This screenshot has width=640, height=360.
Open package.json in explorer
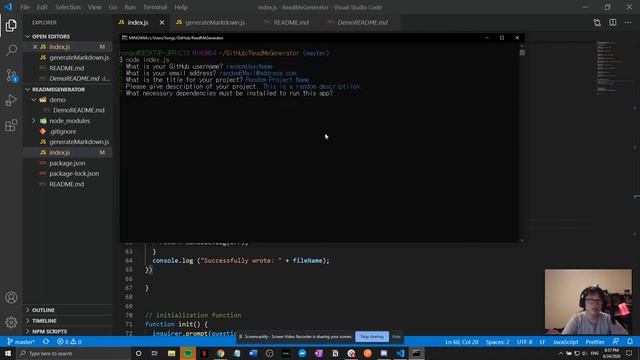point(67,163)
